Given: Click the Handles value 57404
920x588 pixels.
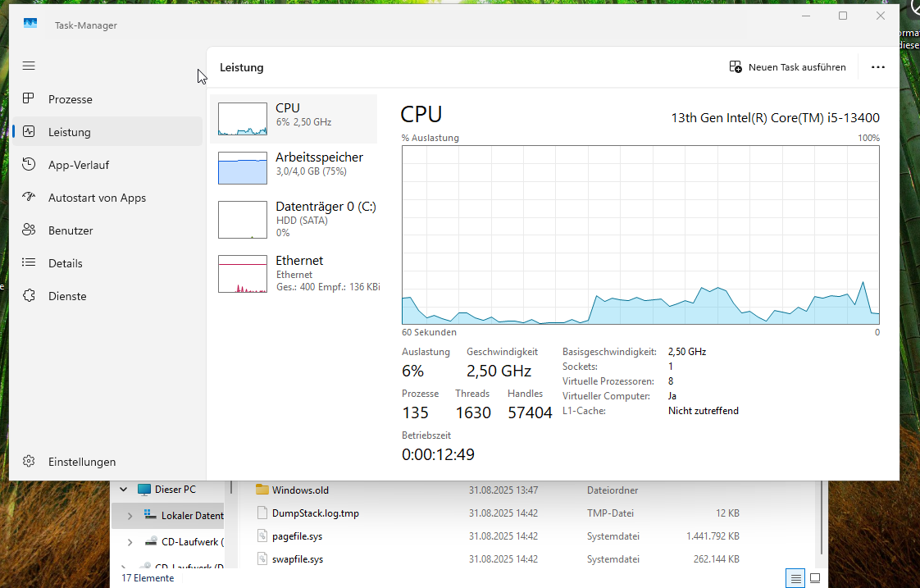Looking at the screenshot, I should coord(530,413).
